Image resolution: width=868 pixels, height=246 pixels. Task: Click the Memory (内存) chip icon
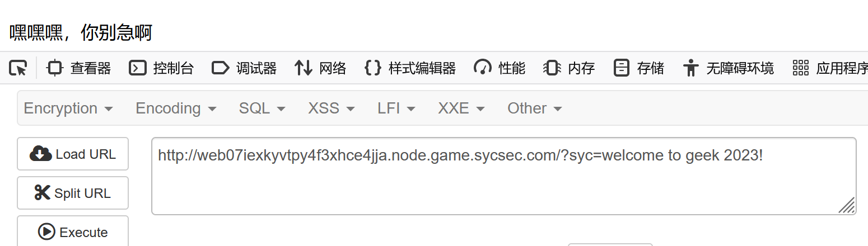(552, 68)
